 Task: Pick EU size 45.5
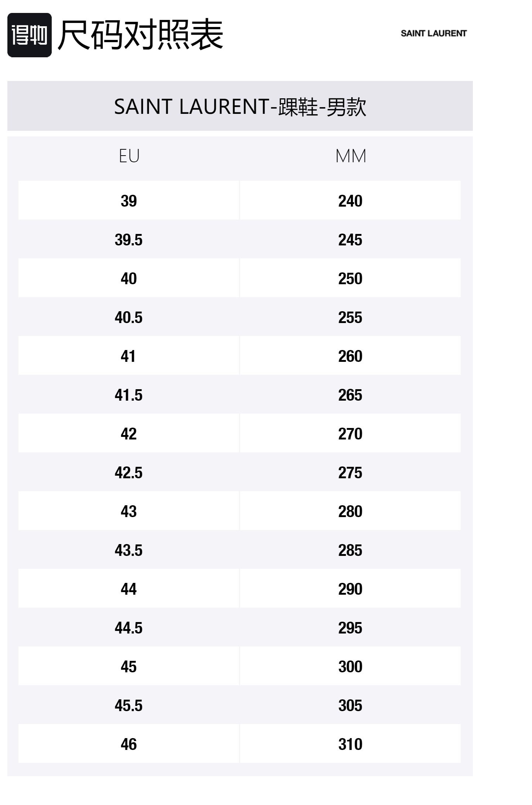pos(129,705)
